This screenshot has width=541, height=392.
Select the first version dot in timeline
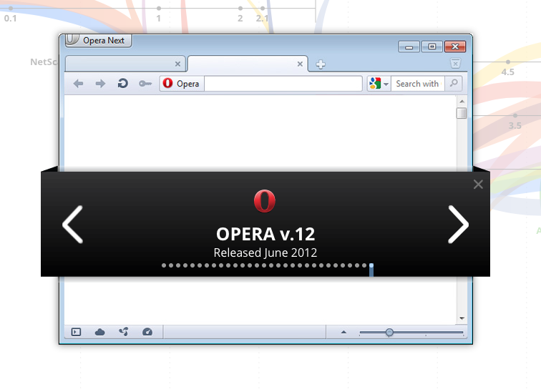point(164,265)
